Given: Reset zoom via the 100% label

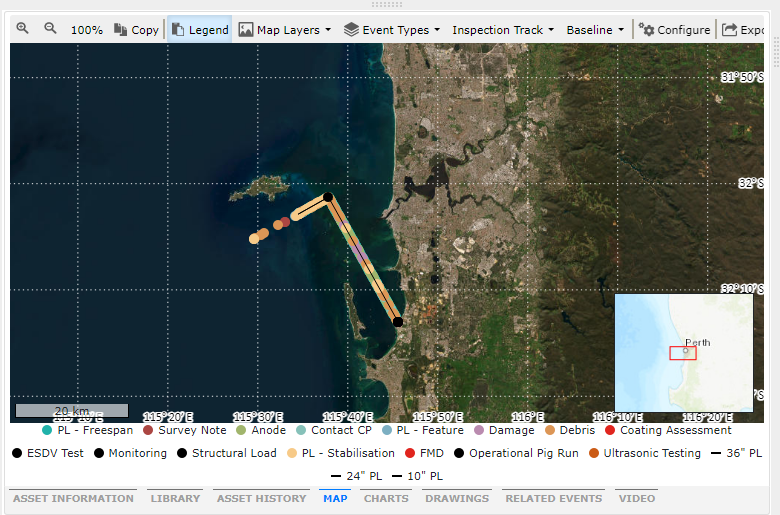Looking at the screenshot, I should [87, 30].
